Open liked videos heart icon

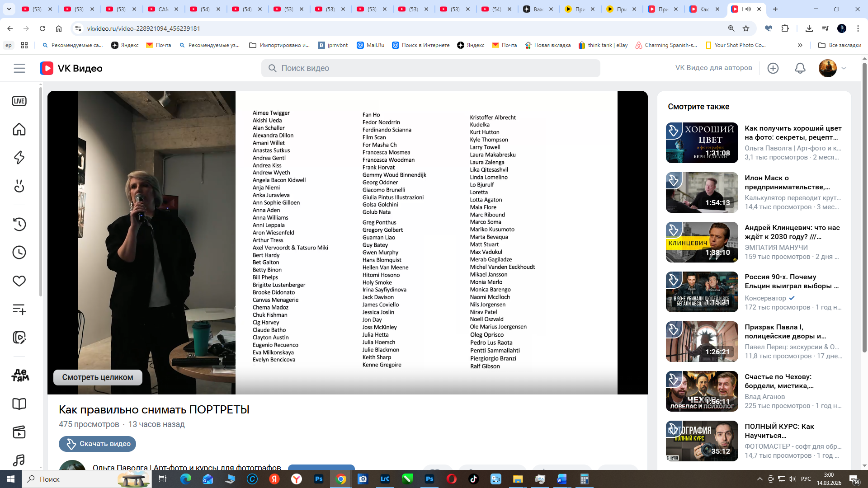19,281
